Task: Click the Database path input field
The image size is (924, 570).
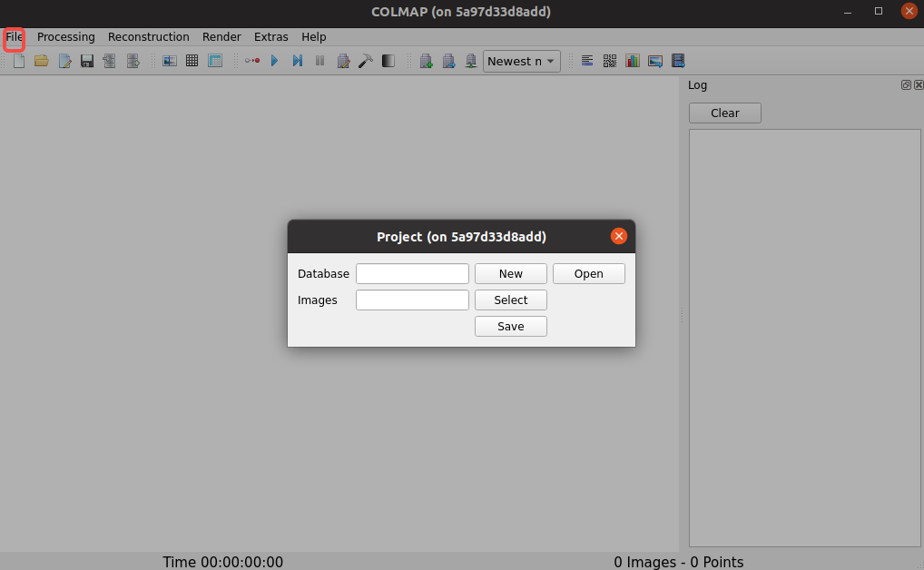Action: [412, 273]
